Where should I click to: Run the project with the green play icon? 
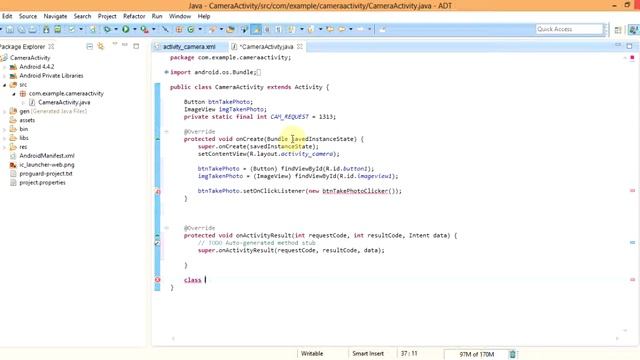pyautogui.click(x=126, y=29)
